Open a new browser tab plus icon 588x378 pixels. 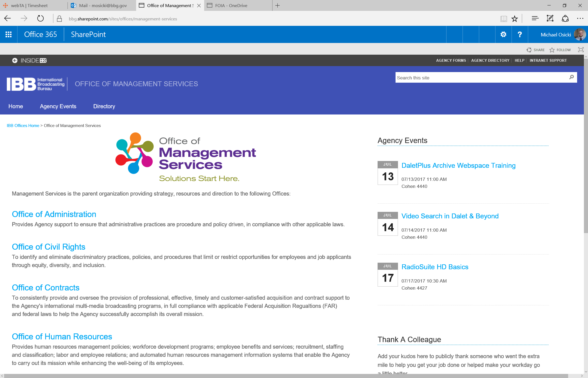(x=277, y=5)
